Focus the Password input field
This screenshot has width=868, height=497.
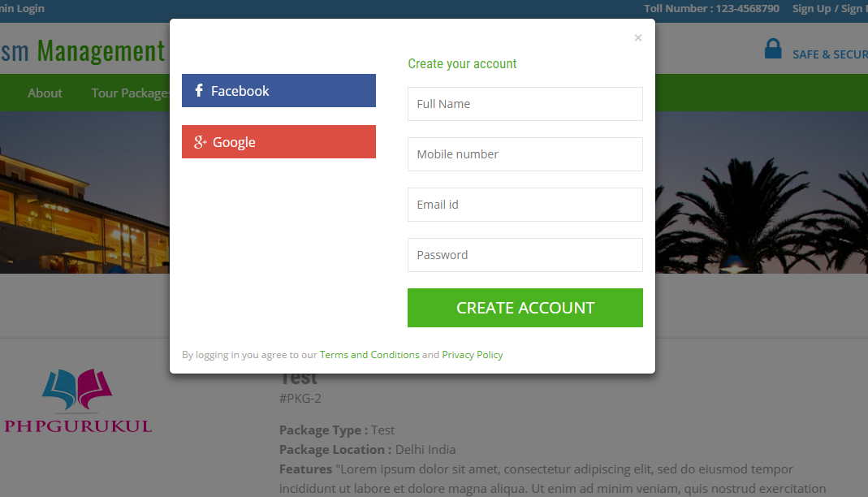(x=525, y=255)
